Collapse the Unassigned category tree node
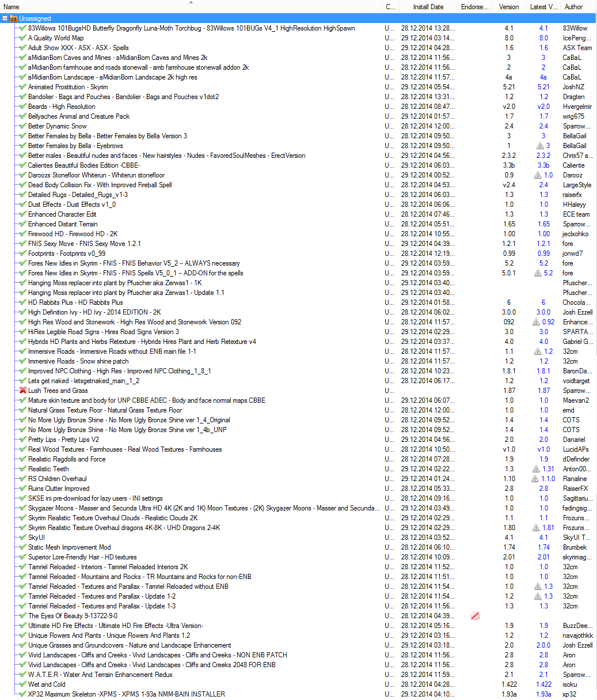 point(5,18)
